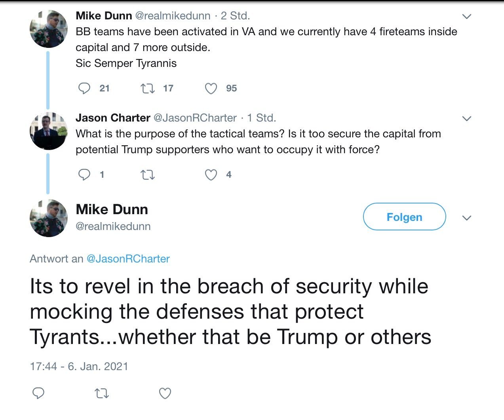Retweet Jason Charter's tactical teams tweet
504x420 pixels.
point(148,175)
